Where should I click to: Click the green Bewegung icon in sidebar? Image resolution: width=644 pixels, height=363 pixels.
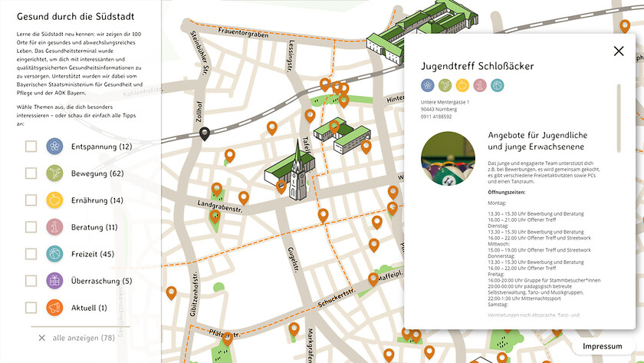pyautogui.click(x=54, y=173)
